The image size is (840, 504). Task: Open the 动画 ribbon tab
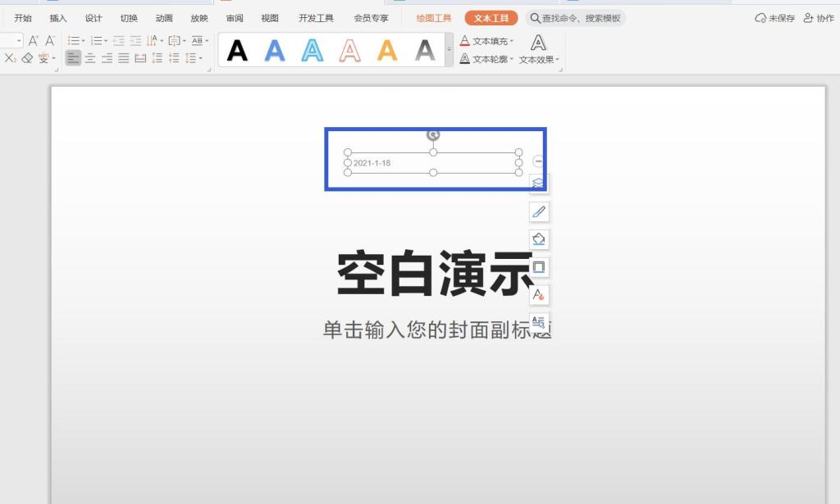pyautogui.click(x=163, y=17)
